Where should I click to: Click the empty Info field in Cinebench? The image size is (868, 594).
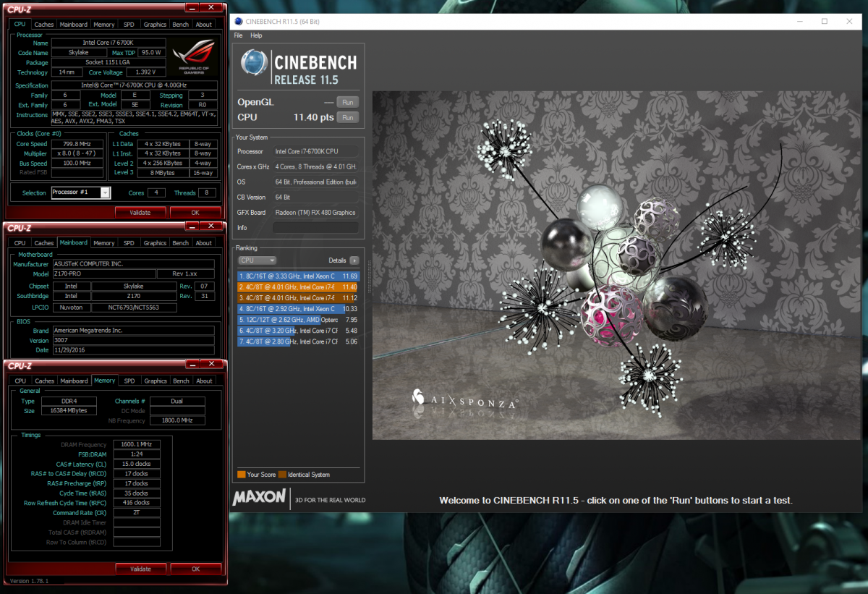(315, 228)
